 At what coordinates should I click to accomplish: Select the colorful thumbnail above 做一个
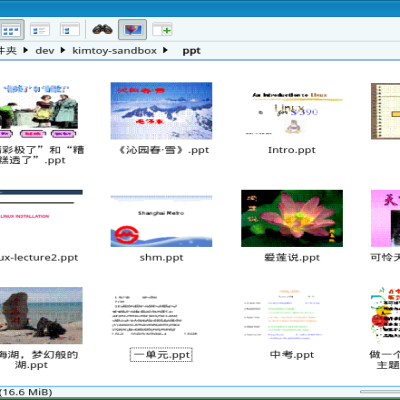386,315
